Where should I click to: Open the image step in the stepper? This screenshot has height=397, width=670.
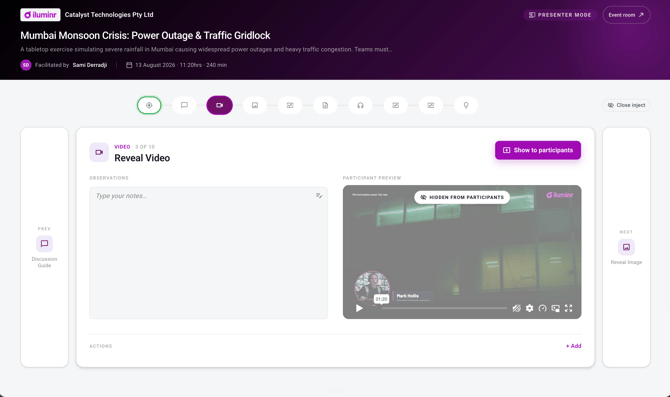pyautogui.click(x=255, y=105)
